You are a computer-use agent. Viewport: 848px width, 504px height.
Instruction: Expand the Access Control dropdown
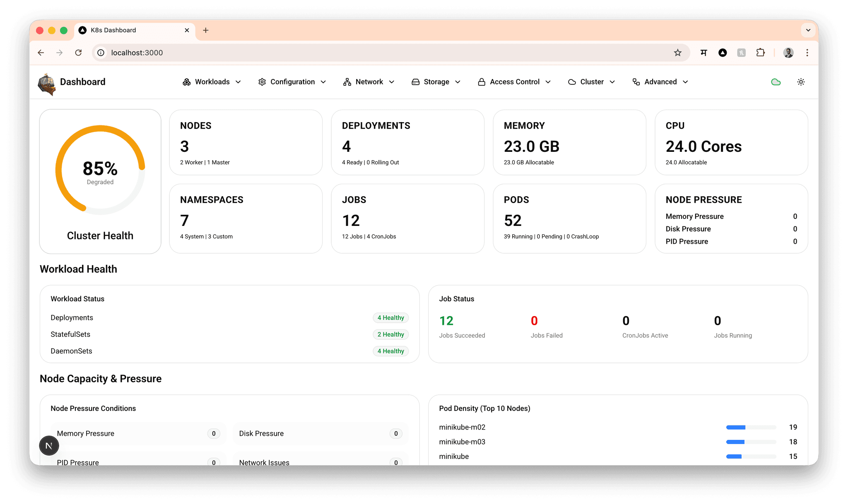click(x=548, y=82)
